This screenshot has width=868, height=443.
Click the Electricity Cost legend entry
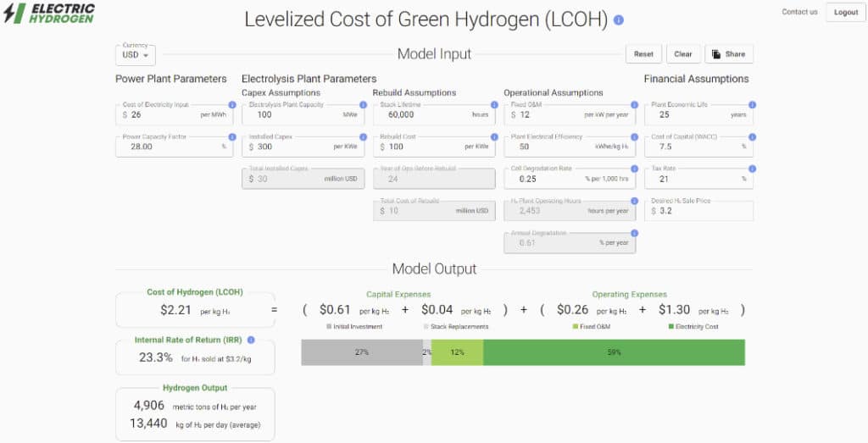pos(693,327)
